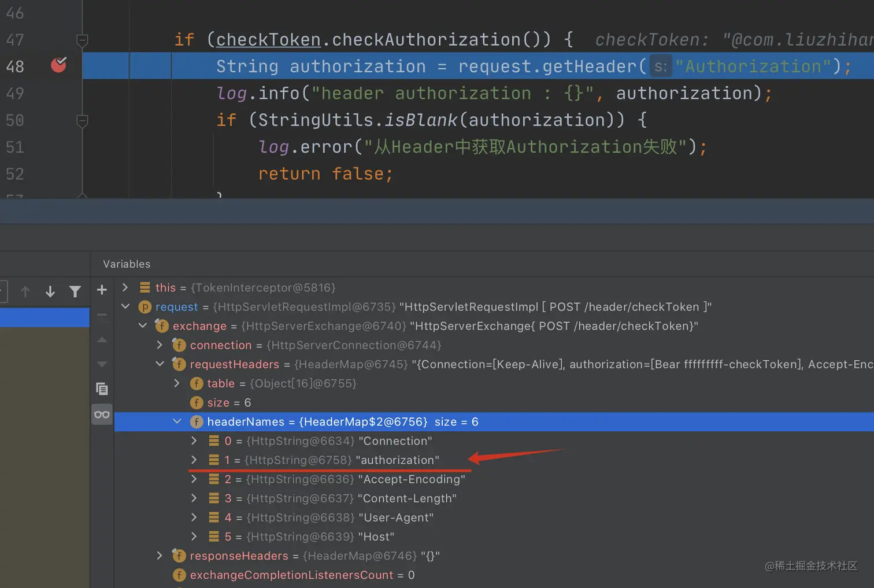Click checkToken reference on line 47
The width and height of the screenshot is (874, 588).
(268, 39)
